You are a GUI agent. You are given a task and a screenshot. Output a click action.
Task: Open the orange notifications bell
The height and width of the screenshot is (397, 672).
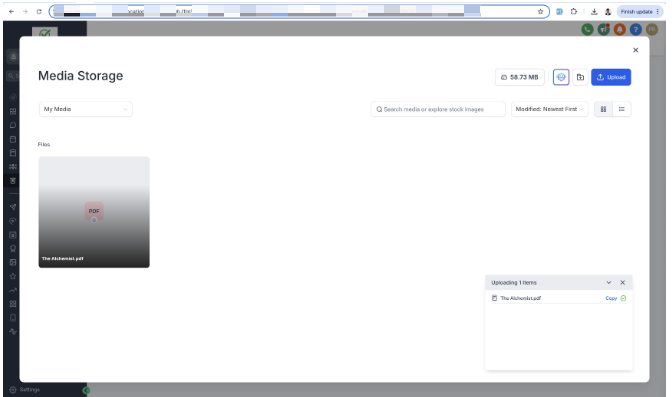620,29
